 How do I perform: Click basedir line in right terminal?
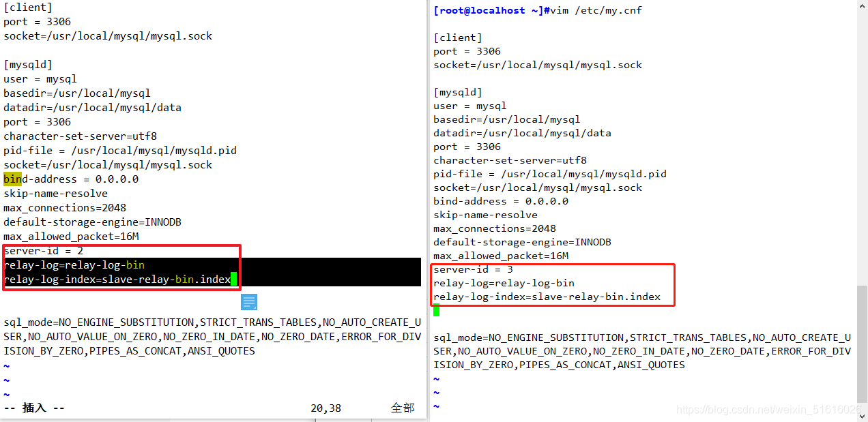[507, 119]
